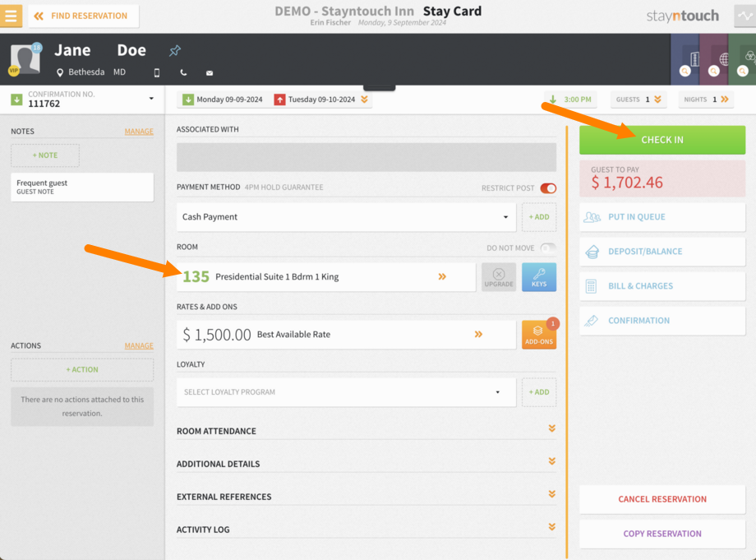
Task: Click the Keys button
Action: click(539, 277)
